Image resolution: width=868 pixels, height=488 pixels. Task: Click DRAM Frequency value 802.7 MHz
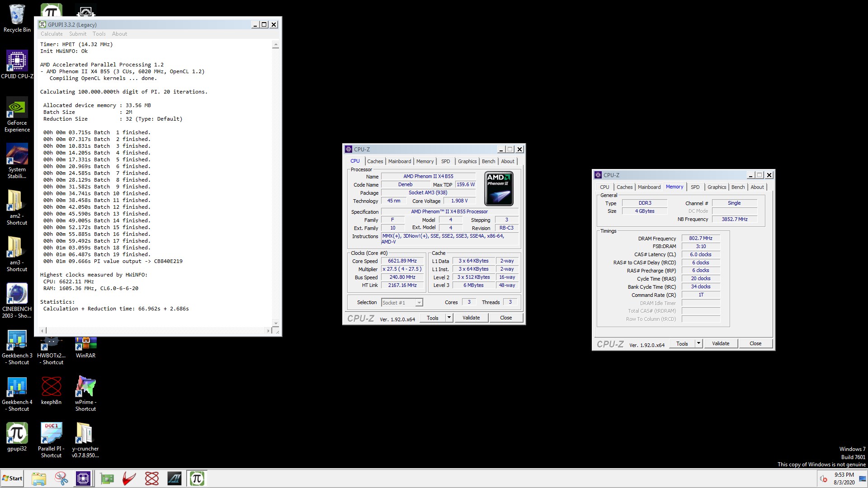point(701,238)
